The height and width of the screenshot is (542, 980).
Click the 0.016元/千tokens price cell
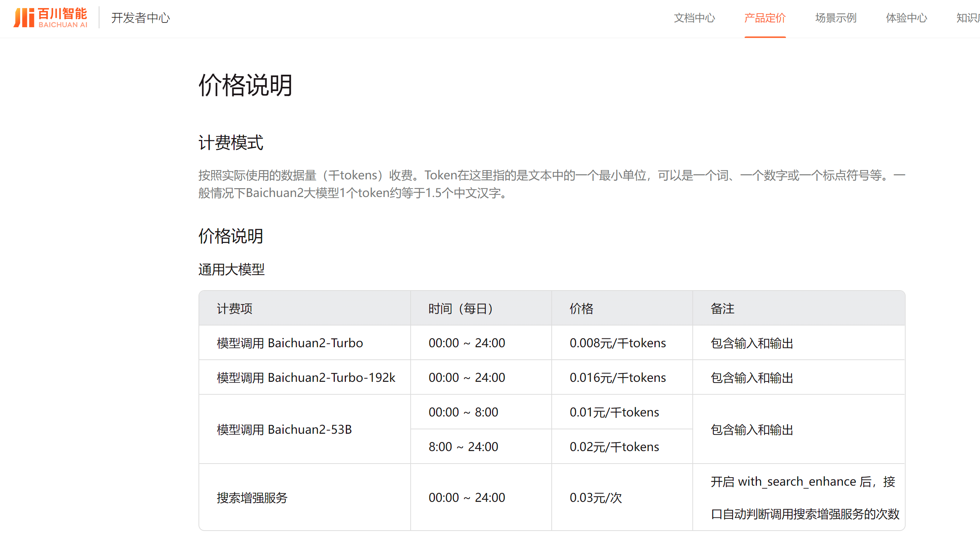coord(622,377)
